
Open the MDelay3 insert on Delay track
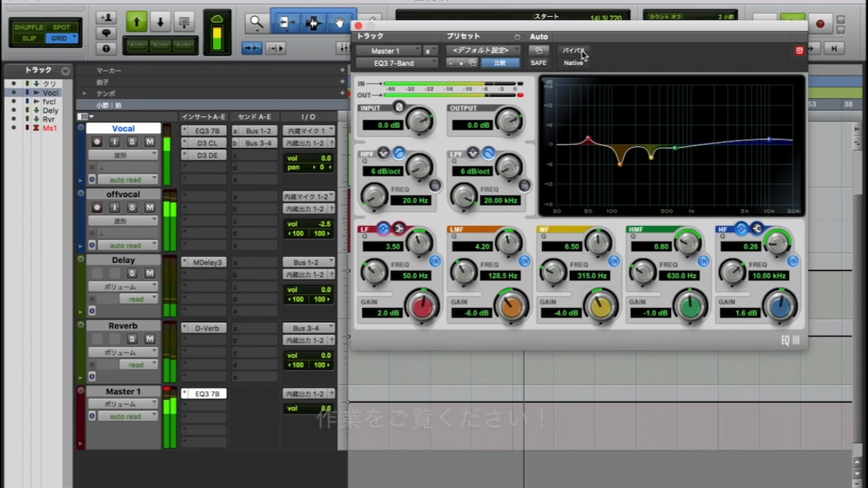203,262
